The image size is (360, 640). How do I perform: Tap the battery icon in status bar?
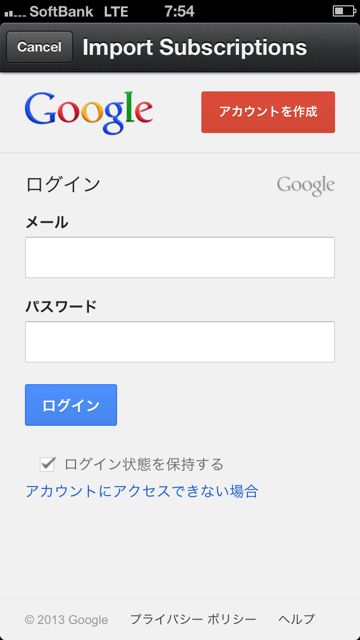click(344, 11)
